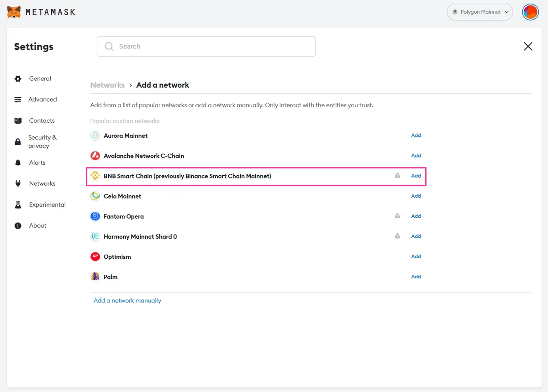Add the Palm network
Viewport: 548px width, 392px height.
tap(416, 277)
